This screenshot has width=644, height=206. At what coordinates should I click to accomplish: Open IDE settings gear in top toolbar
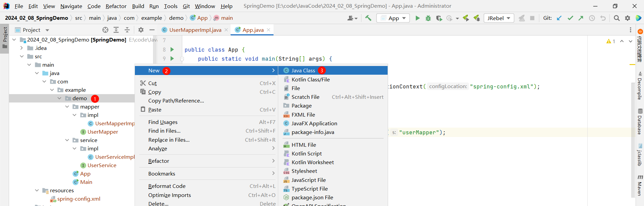click(x=628, y=18)
